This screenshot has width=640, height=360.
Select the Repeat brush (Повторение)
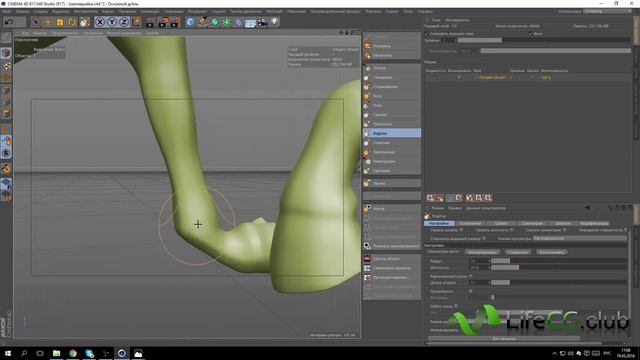392,161
